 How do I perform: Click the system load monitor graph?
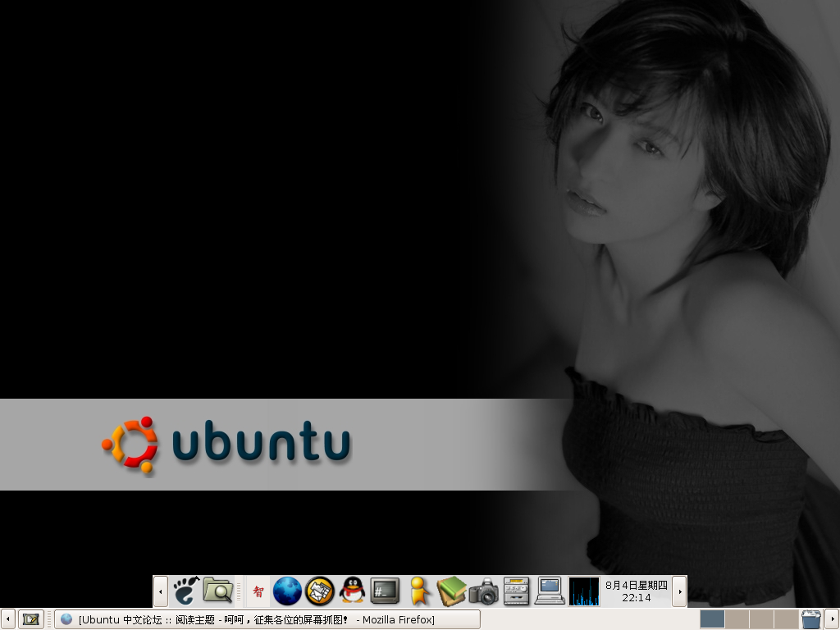(x=584, y=591)
